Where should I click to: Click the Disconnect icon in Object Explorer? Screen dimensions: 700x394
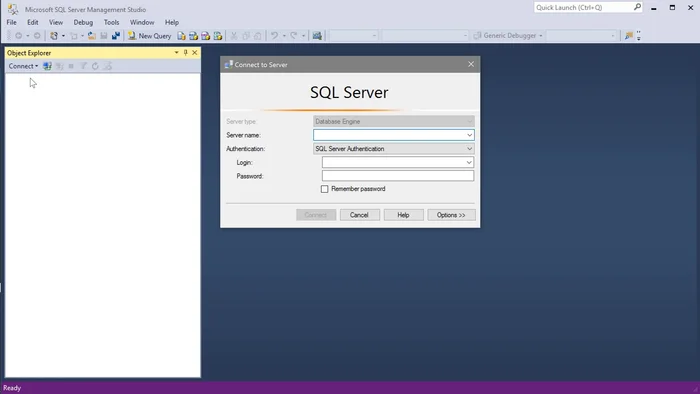59,66
